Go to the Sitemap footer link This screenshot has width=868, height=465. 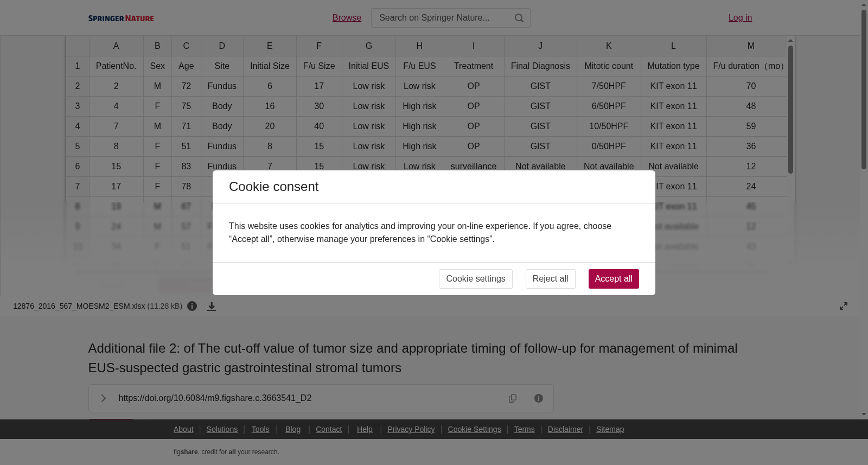coord(610,429)
